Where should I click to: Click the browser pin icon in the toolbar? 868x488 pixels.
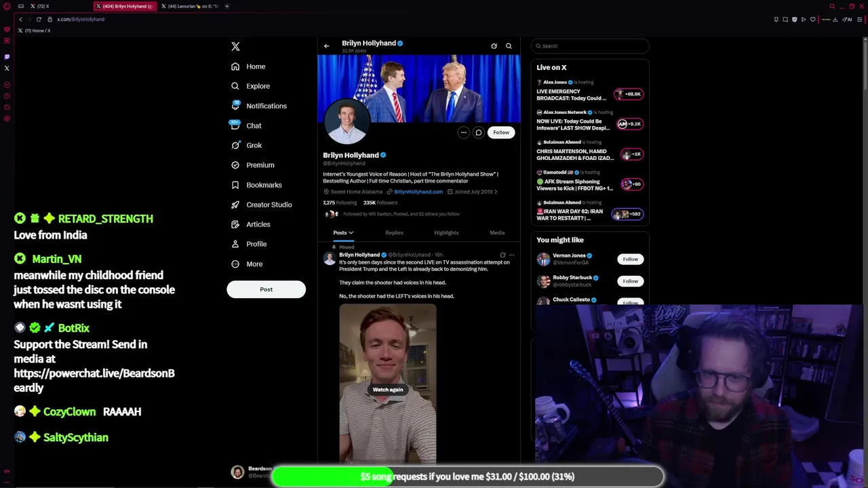tap(776, 20)
